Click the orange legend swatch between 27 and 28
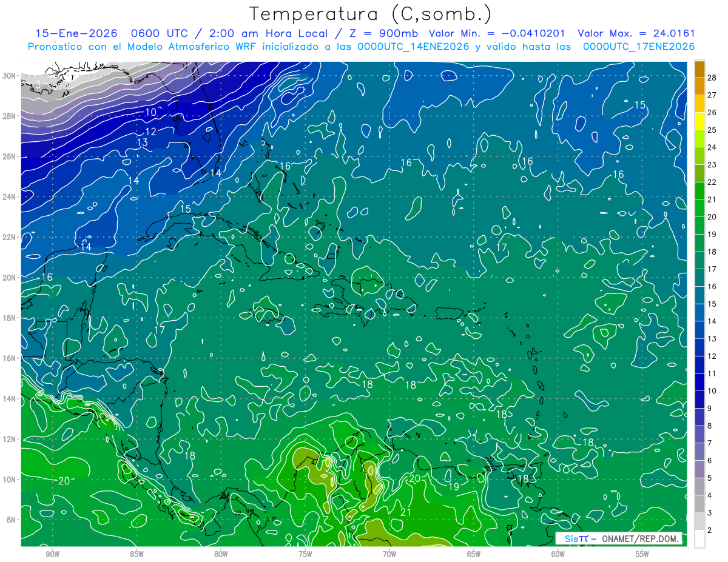 click(x=700, y=85)
